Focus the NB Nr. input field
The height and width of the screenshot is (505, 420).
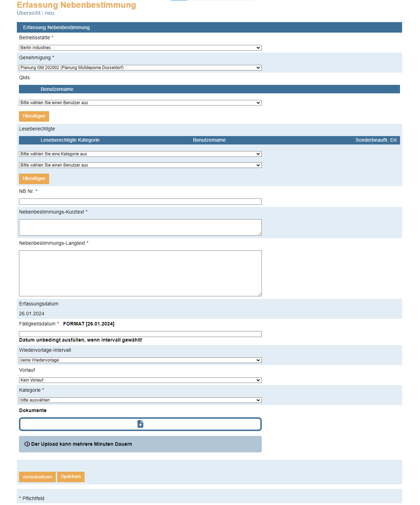(x=140, y=202)
